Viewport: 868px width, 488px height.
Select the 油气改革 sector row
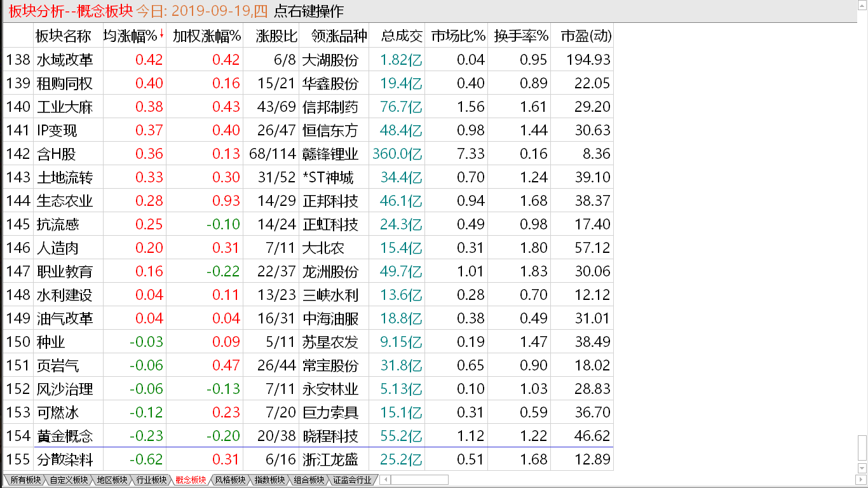pos(308,318)
